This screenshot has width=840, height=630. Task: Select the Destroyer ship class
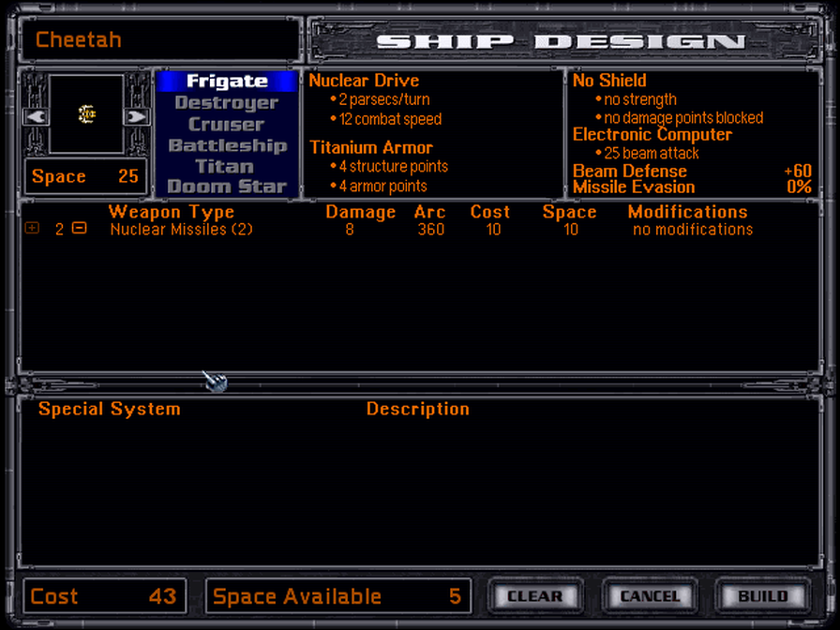click(x=227, y=102)
